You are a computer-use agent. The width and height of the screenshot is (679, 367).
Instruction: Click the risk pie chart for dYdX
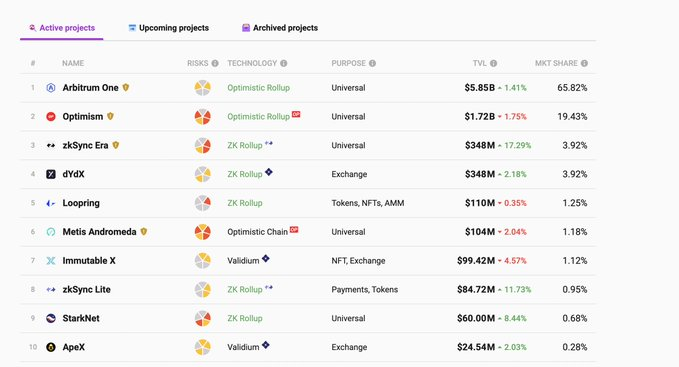tap(202, 174)
